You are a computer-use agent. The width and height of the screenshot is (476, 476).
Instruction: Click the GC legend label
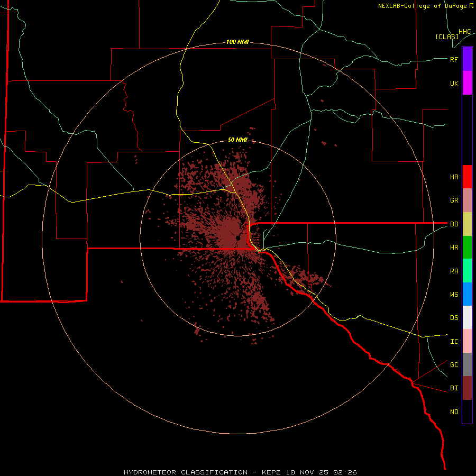point(454,365)
